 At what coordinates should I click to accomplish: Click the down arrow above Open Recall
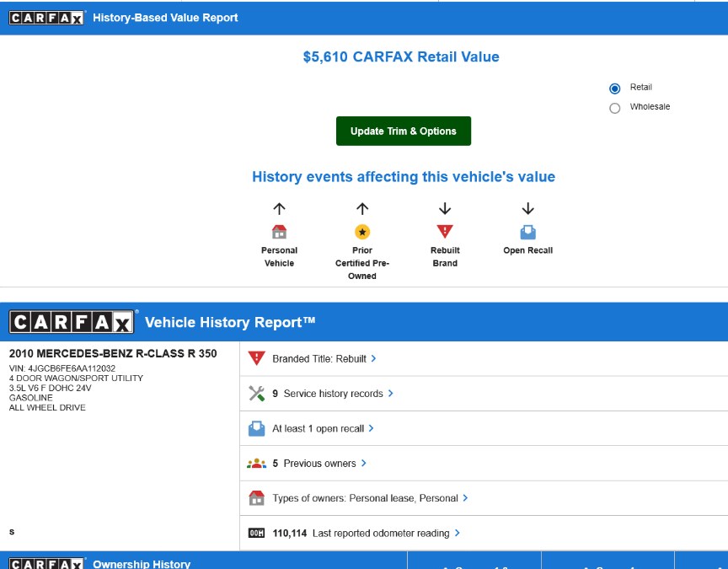point(528,208)
